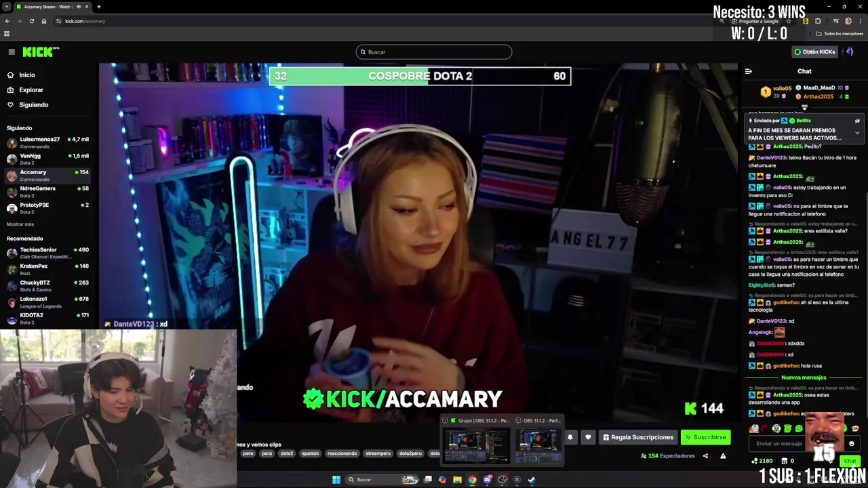Open OBS 31.1.2 Perf window preview
The width and height of the screenshot is (868, 488).
[x=538, y=440]
